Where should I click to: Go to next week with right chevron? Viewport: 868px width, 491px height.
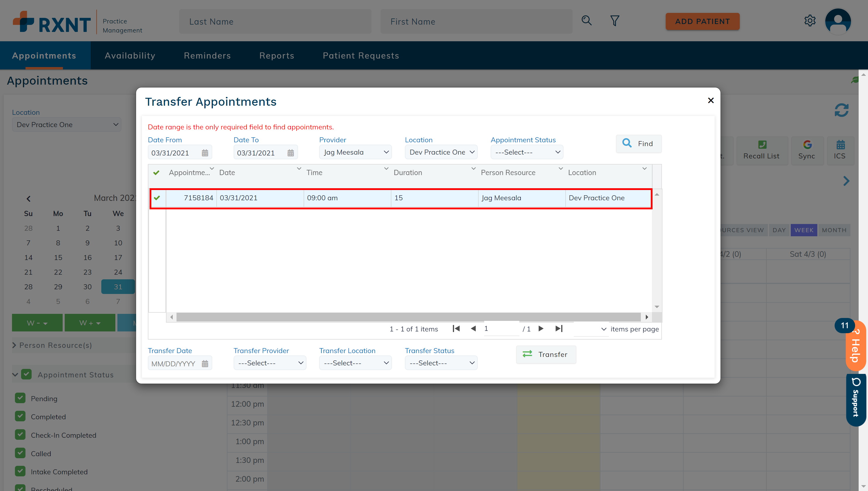(846, 181)
